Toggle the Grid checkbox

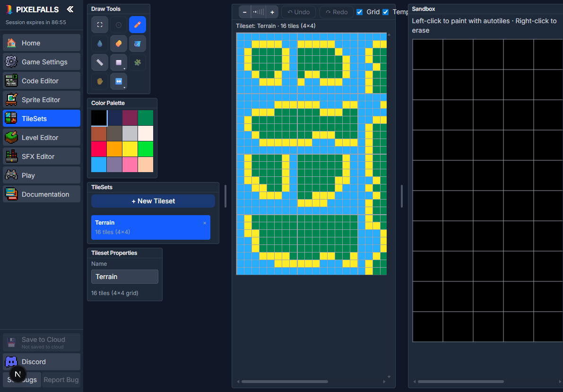tap(359, 12)
